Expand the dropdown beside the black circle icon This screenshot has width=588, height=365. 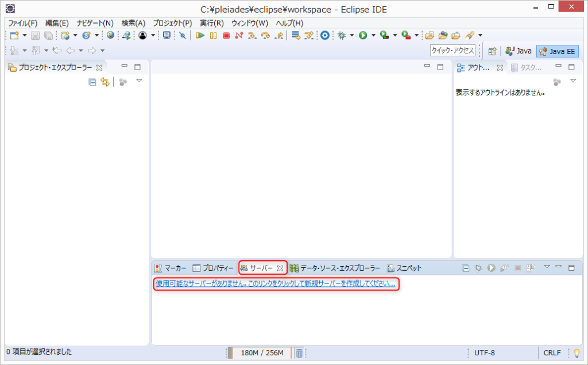[x=153, y=35]
